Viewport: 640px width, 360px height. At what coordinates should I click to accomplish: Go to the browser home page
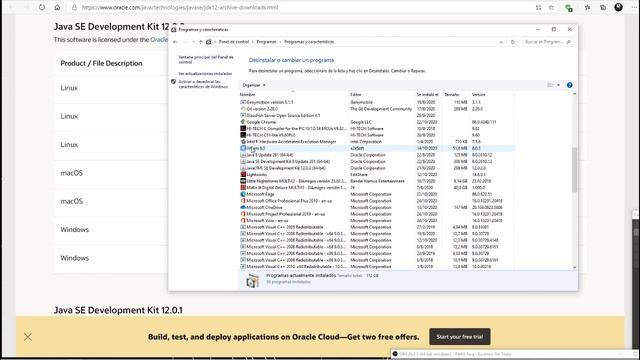pyautogui.click(x=57, y=7)
